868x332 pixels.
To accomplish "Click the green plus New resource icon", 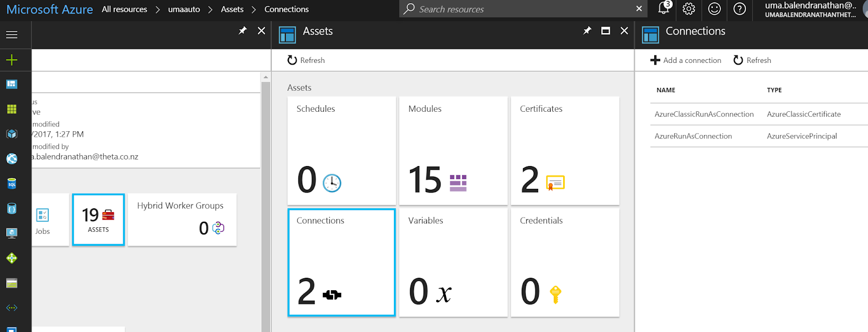I will tap(11, 60).
